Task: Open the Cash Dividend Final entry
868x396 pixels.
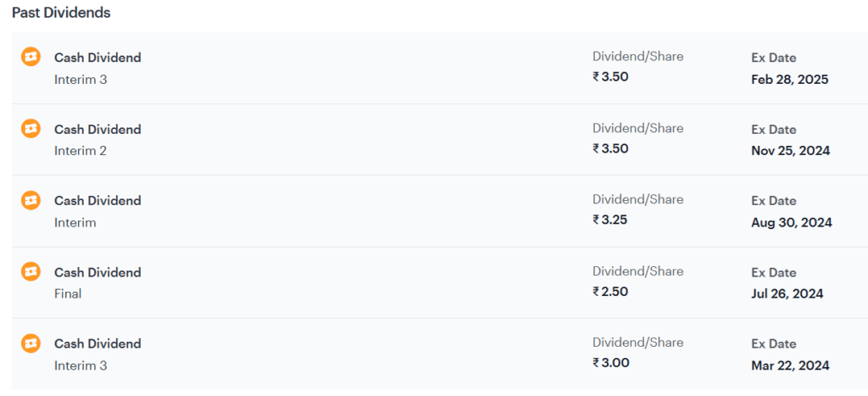Action: point(434,282)
